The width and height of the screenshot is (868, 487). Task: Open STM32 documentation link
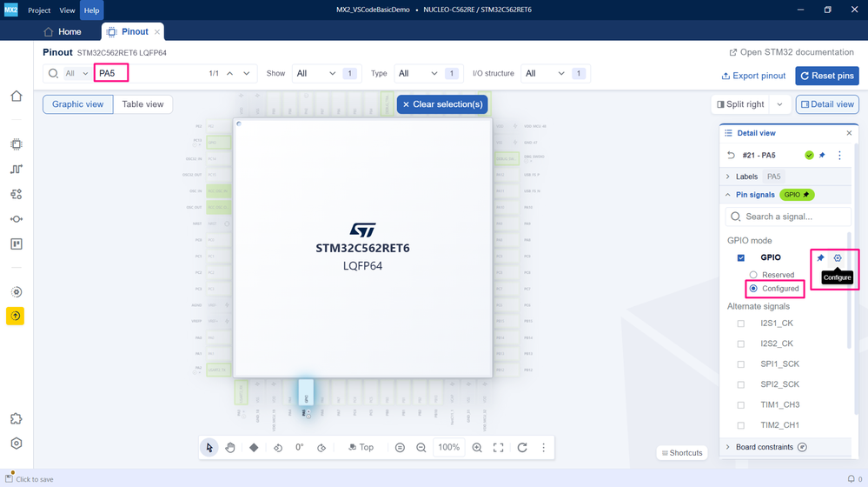point(792,52)
